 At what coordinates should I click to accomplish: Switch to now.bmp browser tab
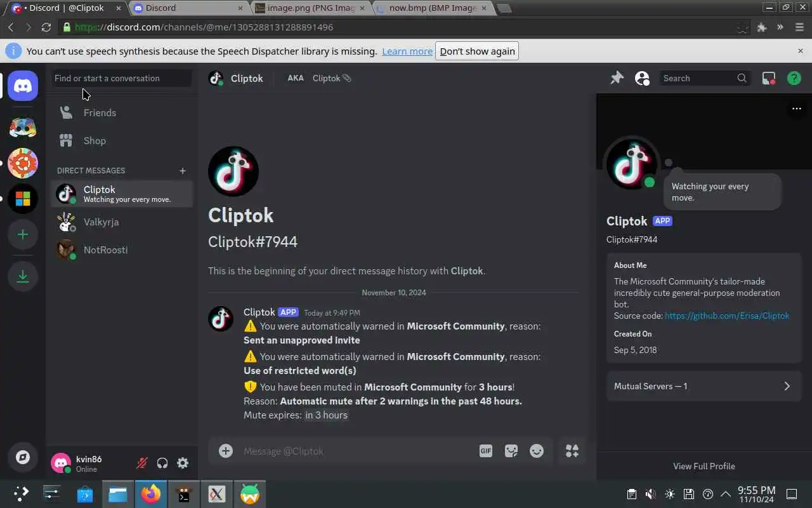click(433, 8)
